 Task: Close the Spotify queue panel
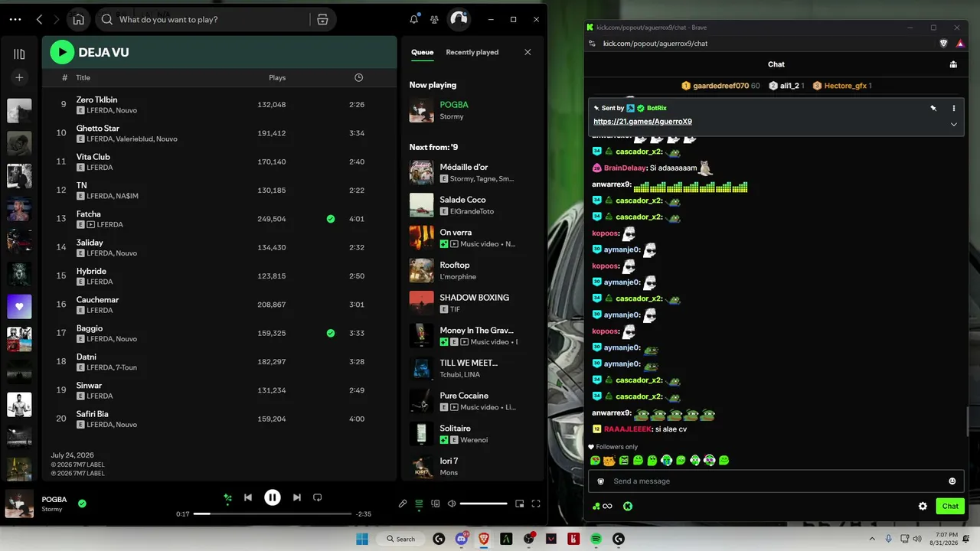coord(528,52)
